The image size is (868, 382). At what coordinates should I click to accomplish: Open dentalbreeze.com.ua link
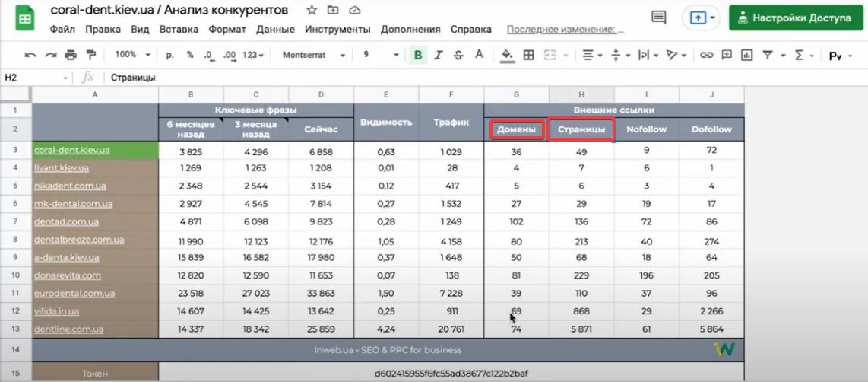[x=78, y=240]
